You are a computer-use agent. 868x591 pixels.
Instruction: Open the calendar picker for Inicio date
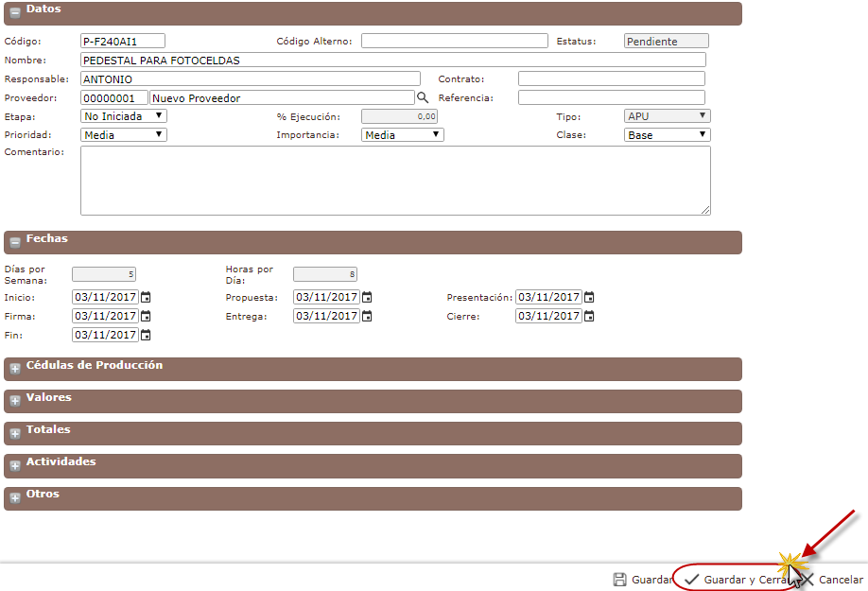click(x=146, y=297)
